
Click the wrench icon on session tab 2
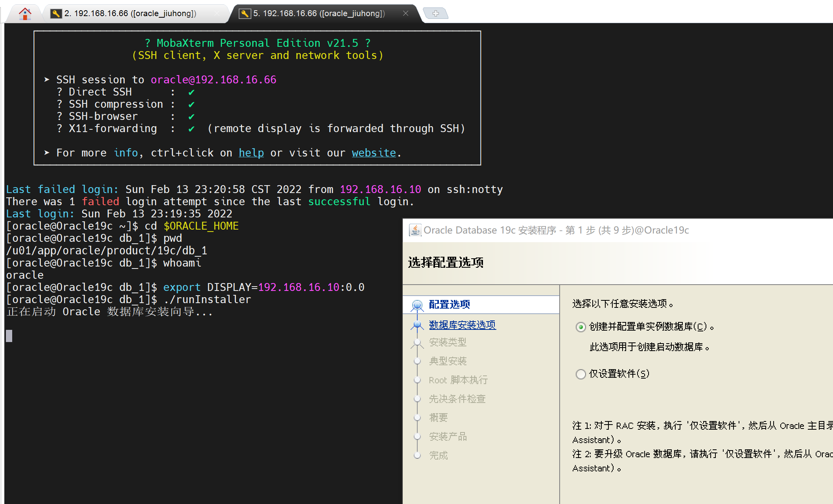(56, 14)
